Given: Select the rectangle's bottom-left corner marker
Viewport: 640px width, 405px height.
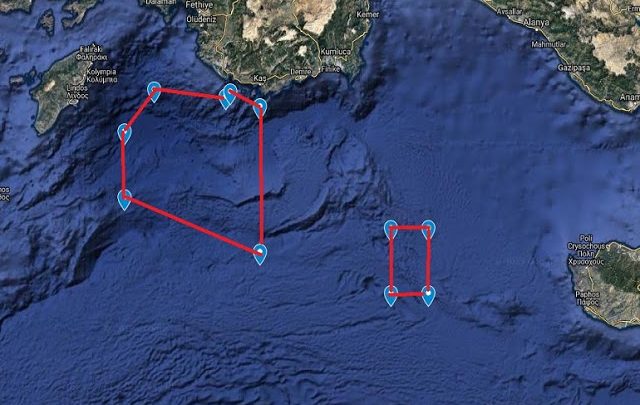Looking at the screenshot, I should click(x=391, y=296).
